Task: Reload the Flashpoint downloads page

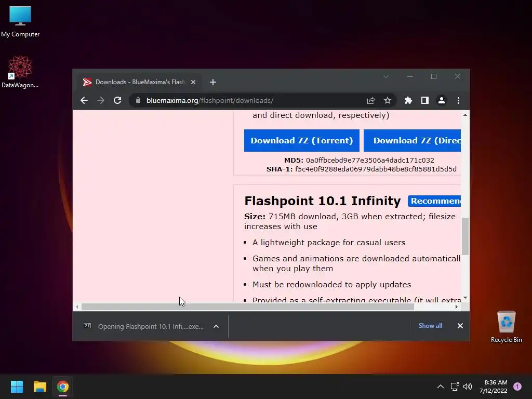Action: (x=117, y=100)
